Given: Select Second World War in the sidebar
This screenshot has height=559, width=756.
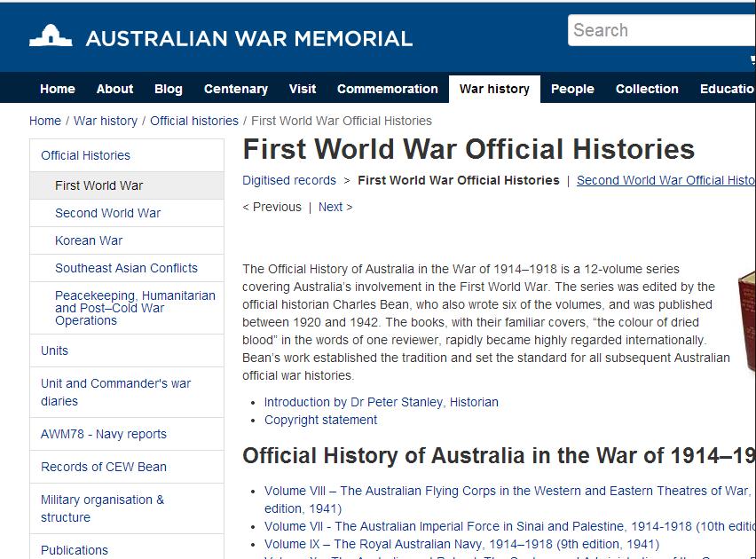Looking at the screenshot, I should [x=127, y=213].
